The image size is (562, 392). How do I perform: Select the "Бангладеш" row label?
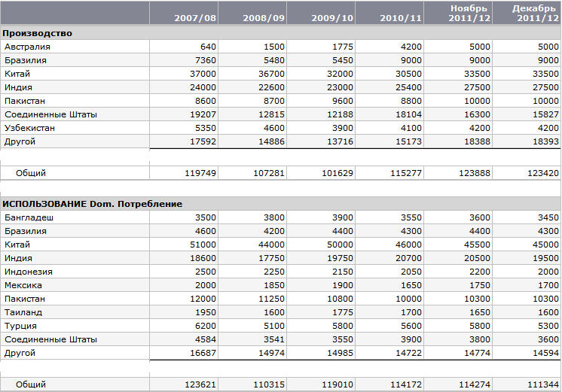[29, 217]
